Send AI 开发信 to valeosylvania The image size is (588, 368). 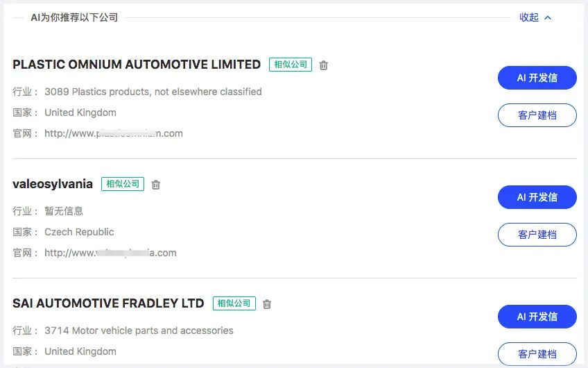(x=537, y=197)
